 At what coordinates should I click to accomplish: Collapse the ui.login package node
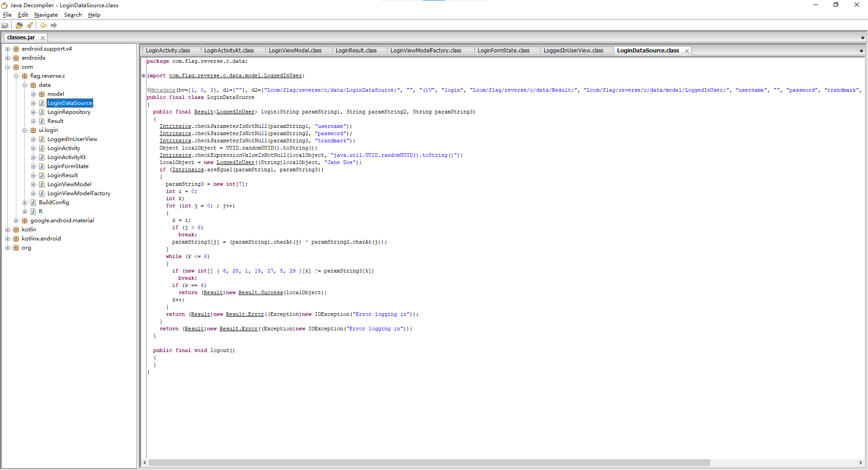coord(25,130)
